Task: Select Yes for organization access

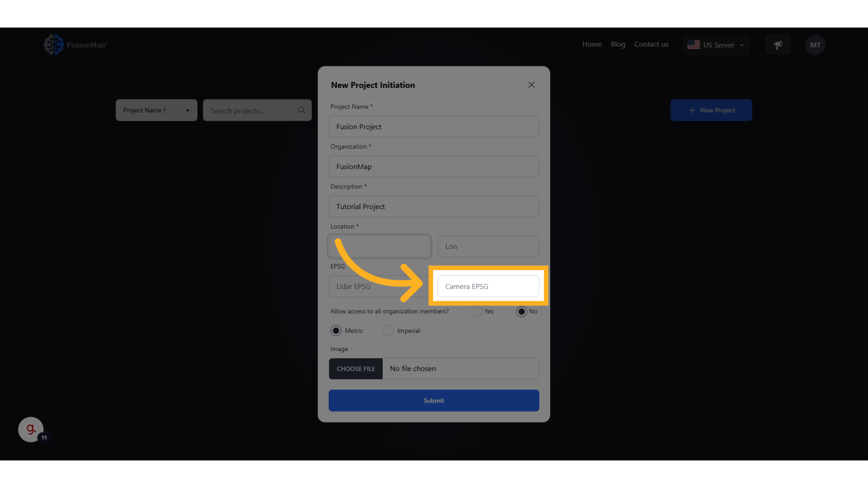Action: tap(477, 312)
